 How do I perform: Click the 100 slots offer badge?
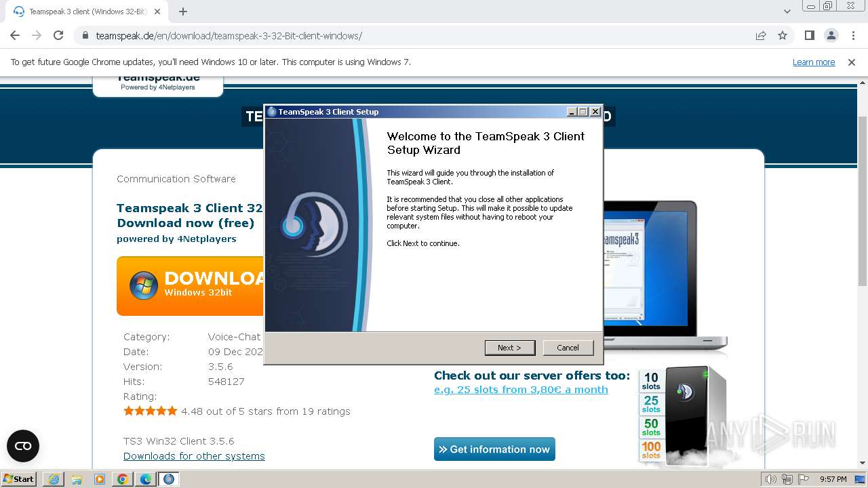click(x=651, y=449)
